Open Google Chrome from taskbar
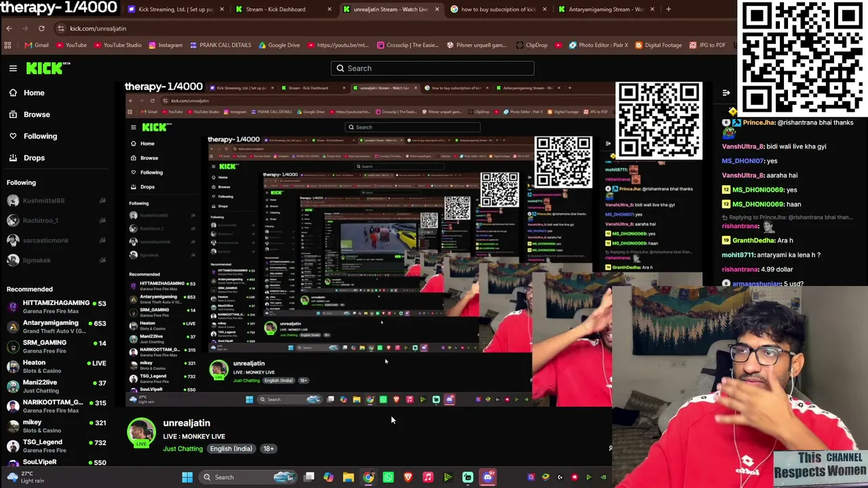The height and width of the screenshot is (488, 868). [x=368, y=477]
